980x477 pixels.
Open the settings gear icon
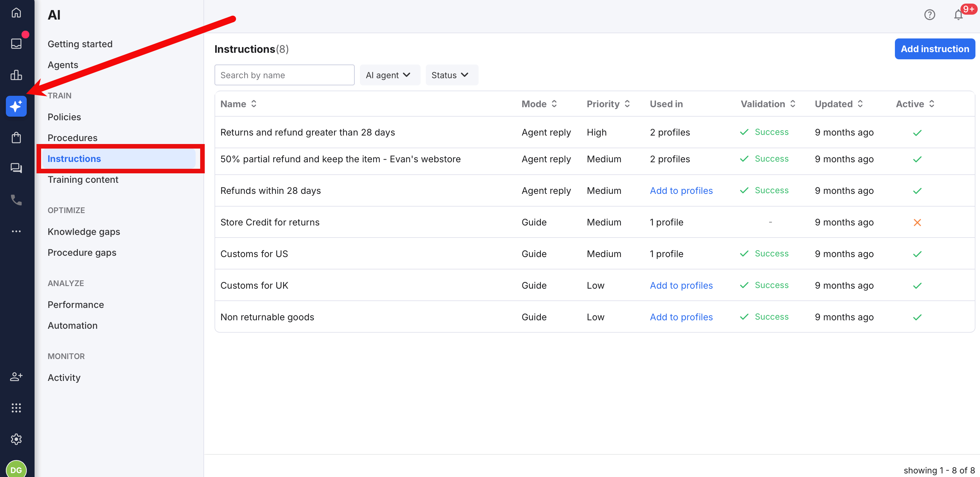[x=16, y=439]
